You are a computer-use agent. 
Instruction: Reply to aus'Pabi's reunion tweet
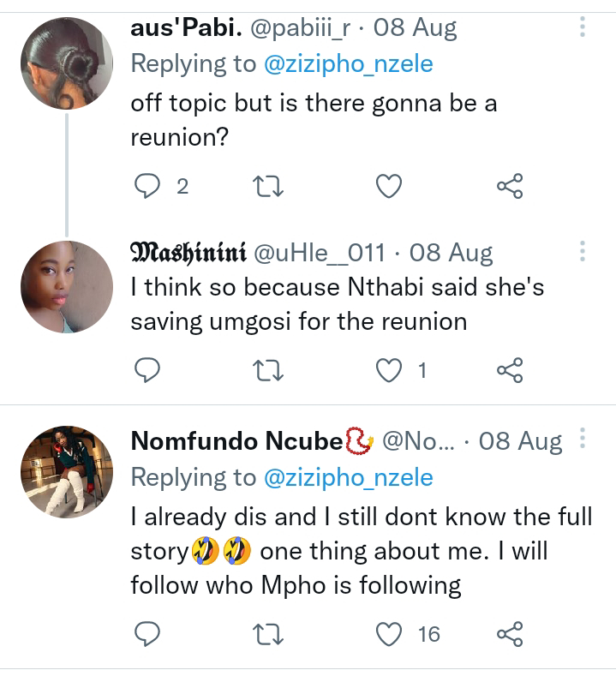click(x=148, y=185)
